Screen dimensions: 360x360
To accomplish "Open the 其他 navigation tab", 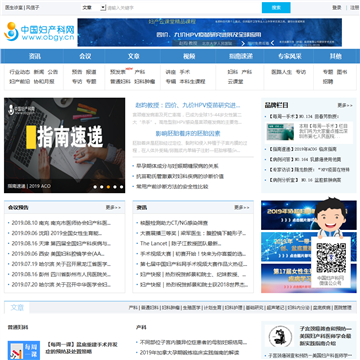I will click(x=335, y=56).
